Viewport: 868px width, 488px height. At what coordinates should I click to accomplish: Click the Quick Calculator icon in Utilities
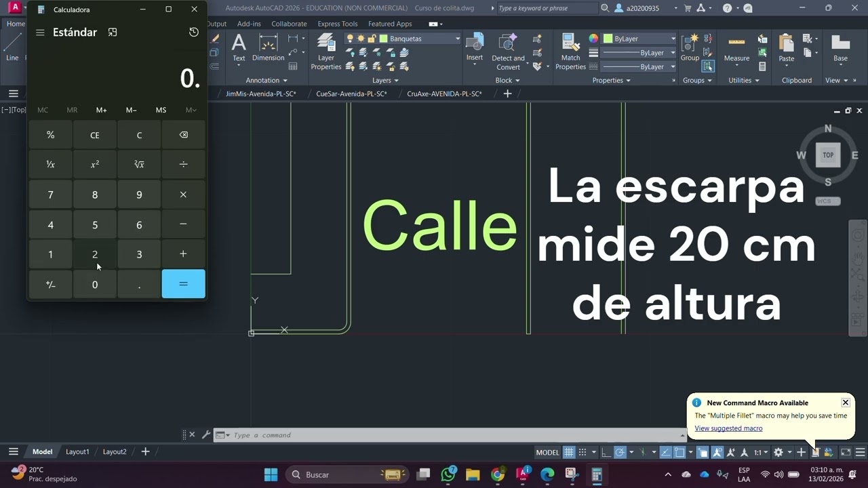(x=763, y=66)
